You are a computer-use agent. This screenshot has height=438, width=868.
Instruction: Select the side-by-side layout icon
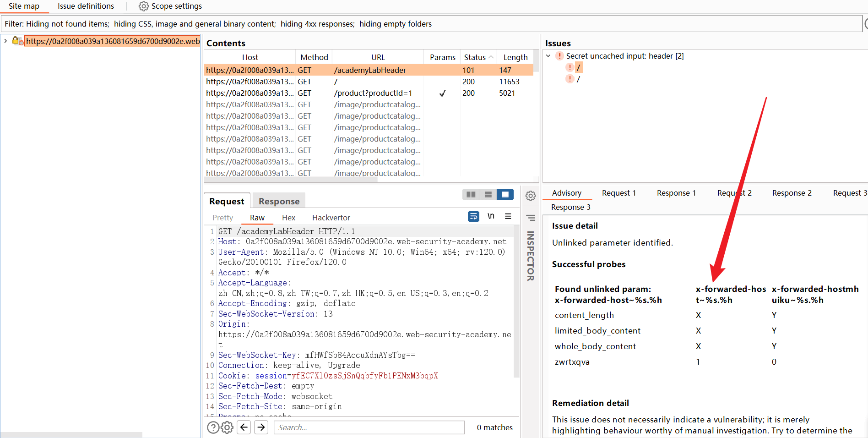[471, 195]
